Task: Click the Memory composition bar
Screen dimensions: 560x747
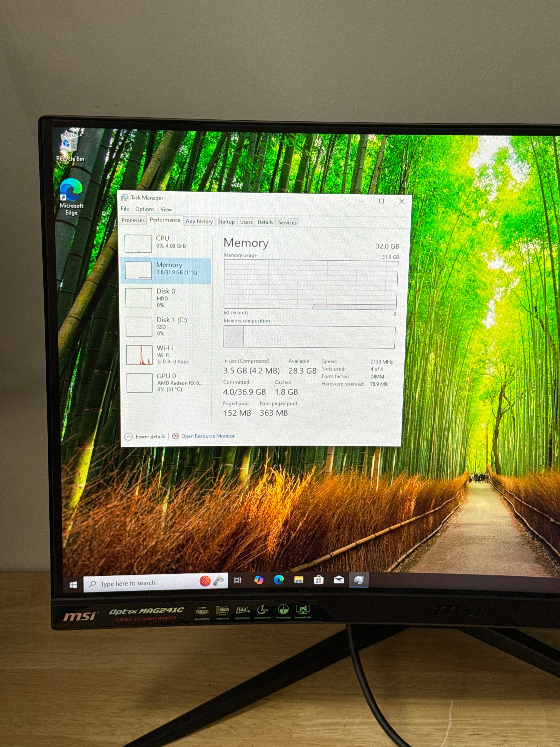Action: coord(309,337)
